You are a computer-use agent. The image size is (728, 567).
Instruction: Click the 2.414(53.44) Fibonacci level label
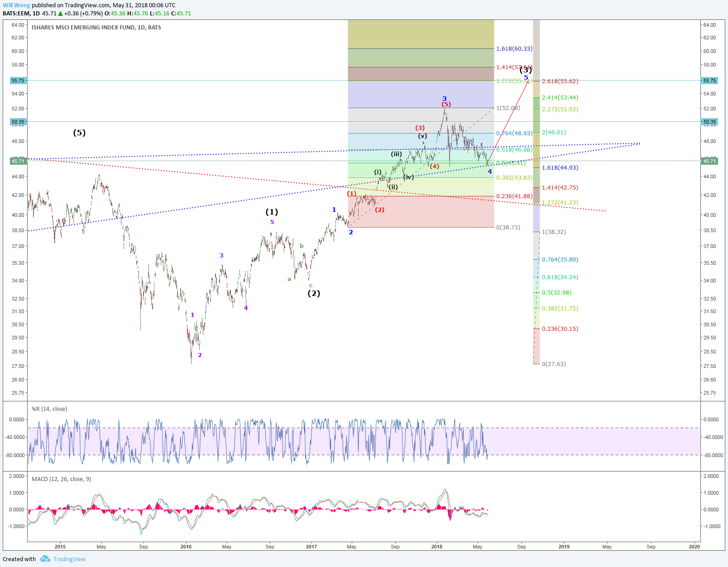[560, 98]
